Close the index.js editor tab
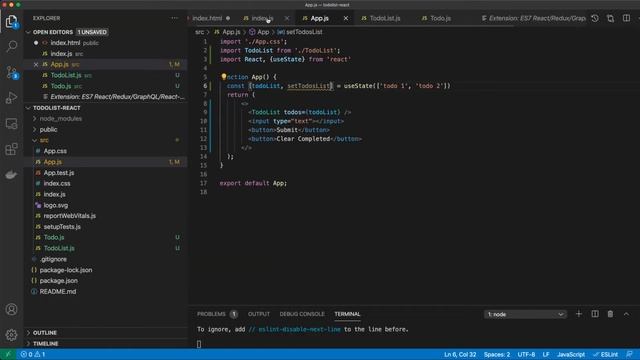The height and width of the screenshot is (360, 640). (x=287, y=18)
